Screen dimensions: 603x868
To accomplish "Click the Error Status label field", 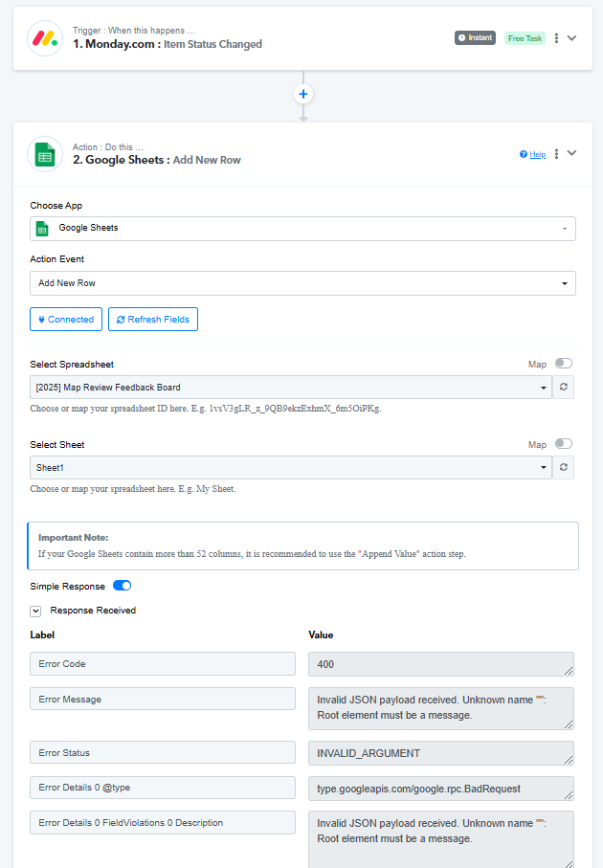I will coord(163,753).
